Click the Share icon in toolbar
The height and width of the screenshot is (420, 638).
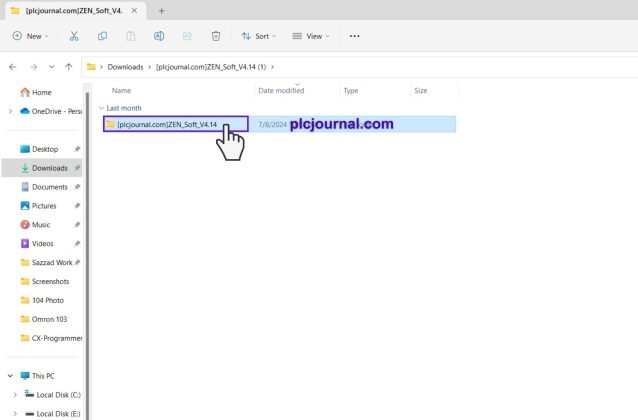click(x=187, y=36)
